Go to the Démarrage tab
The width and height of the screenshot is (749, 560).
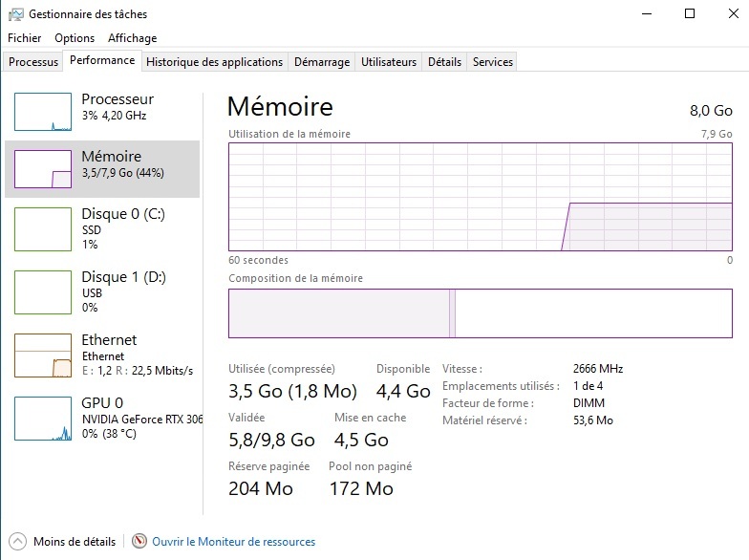point(321,62)
